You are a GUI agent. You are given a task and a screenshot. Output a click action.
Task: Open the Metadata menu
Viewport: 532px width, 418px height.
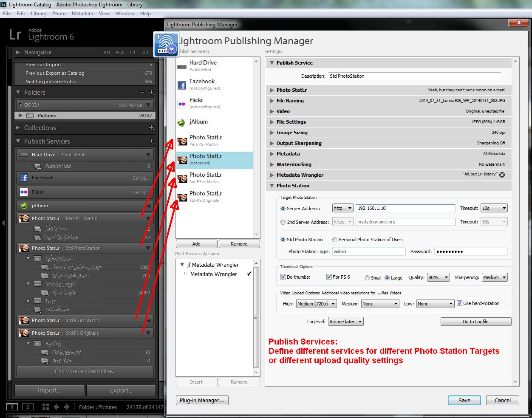click(x=82, y=14)
